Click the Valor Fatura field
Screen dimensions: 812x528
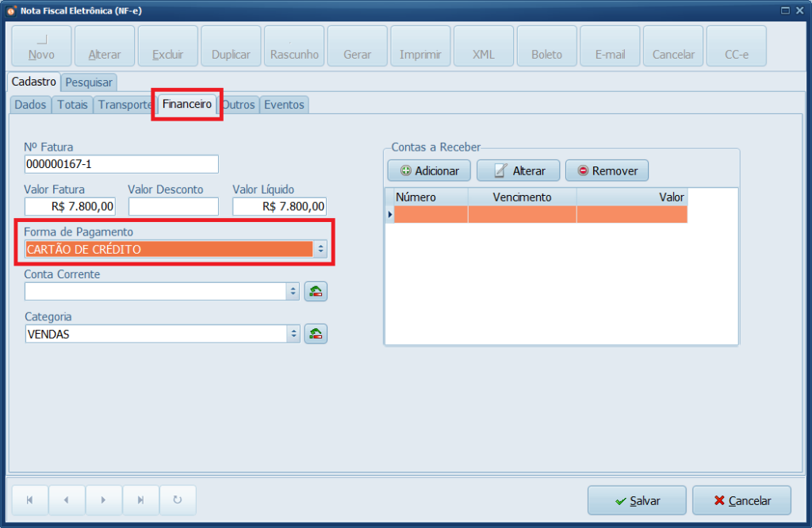70,207
